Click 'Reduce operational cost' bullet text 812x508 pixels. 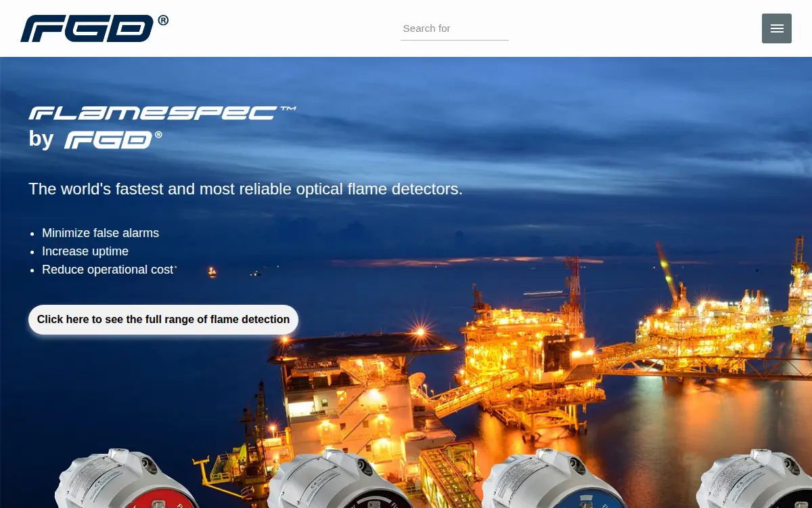pos(108,270)
